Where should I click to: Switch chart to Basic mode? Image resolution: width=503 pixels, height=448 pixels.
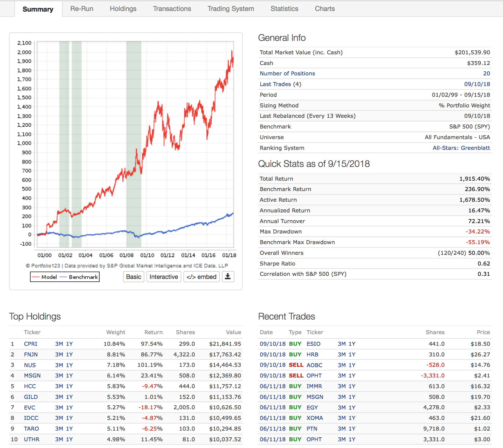(134, 277)
